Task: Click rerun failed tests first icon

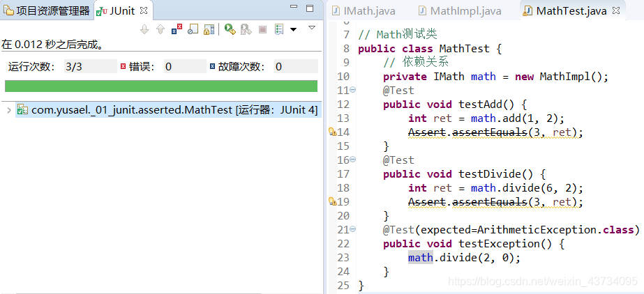Action: 246,29
